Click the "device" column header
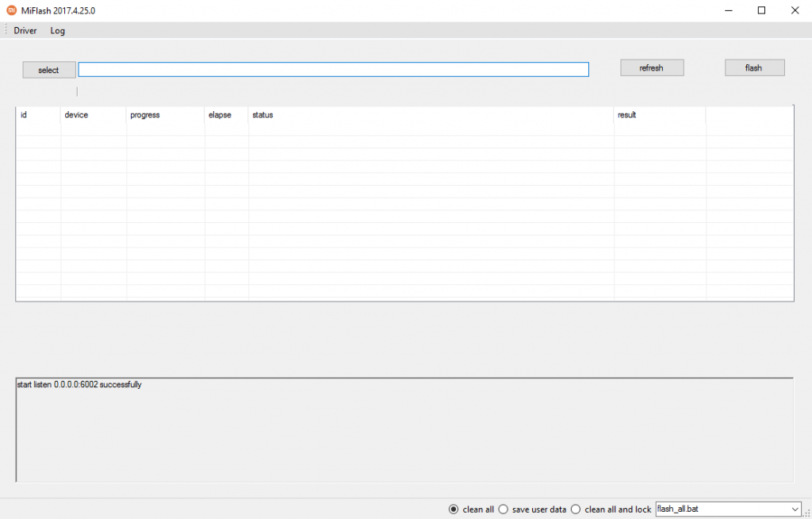 (94, 115)
